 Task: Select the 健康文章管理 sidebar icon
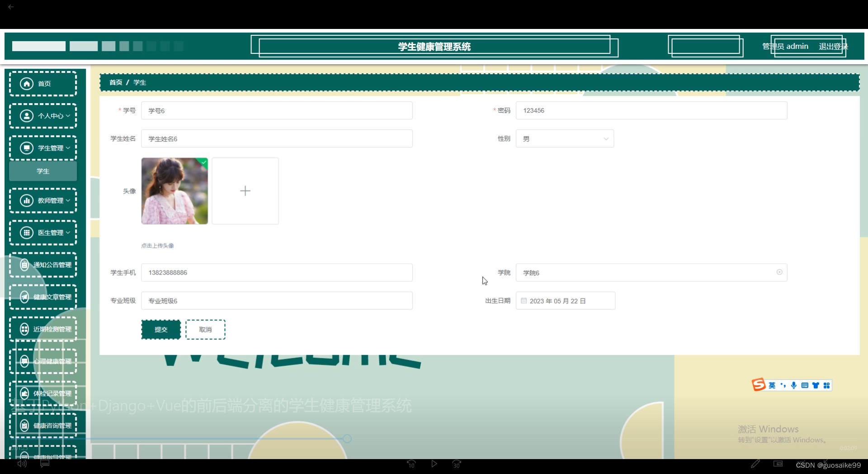click(x=24, y=297)
